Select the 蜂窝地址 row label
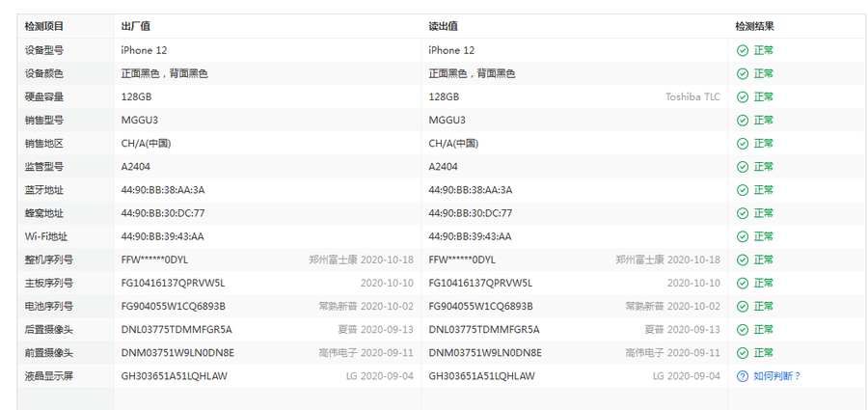Viewport: 868px width, 410px height. pyautogui.click(x=43, y=213)
